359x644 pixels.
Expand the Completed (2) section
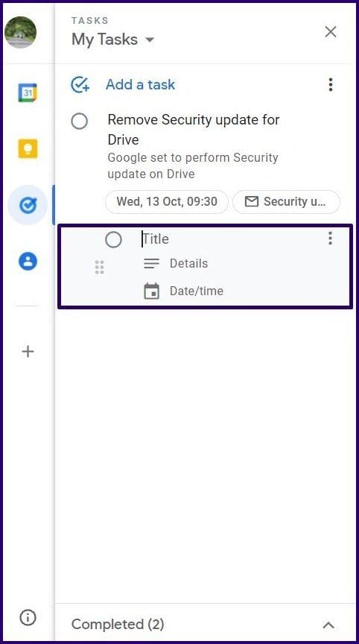pyautogui.click(x=328, y=625)
